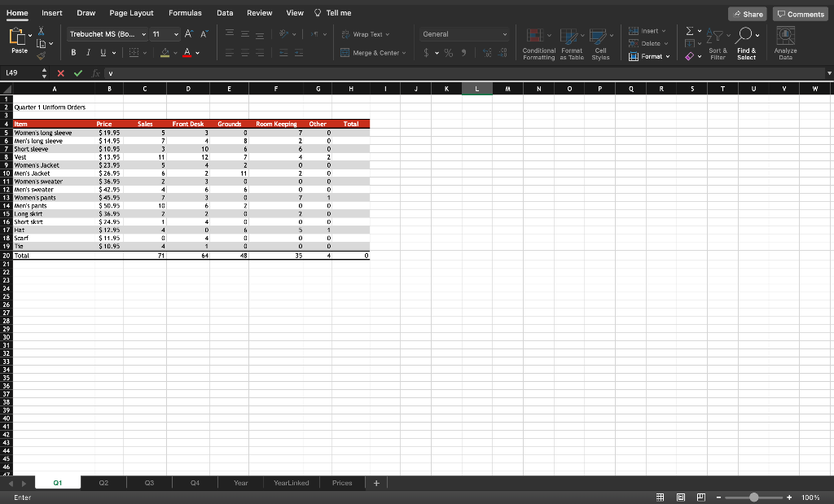Switch to the YearLinked sheet tab
Image resolution: width=834 pixels, height=504 pixels.
coord(291,483)
